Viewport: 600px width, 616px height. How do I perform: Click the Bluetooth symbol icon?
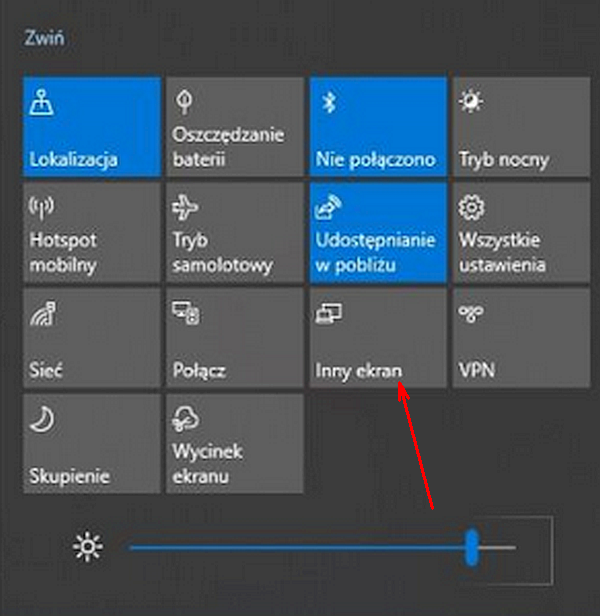click(329, 102)
